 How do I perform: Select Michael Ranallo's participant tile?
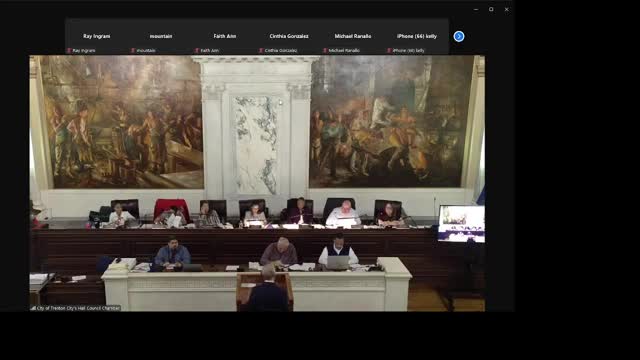point(353,36)
